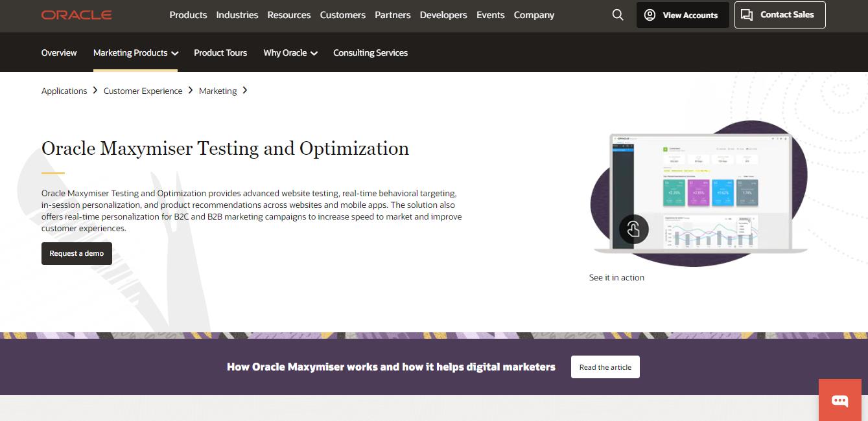Expand the Marketing Products dropdown
868x421 pixels.
coord(135,53)
